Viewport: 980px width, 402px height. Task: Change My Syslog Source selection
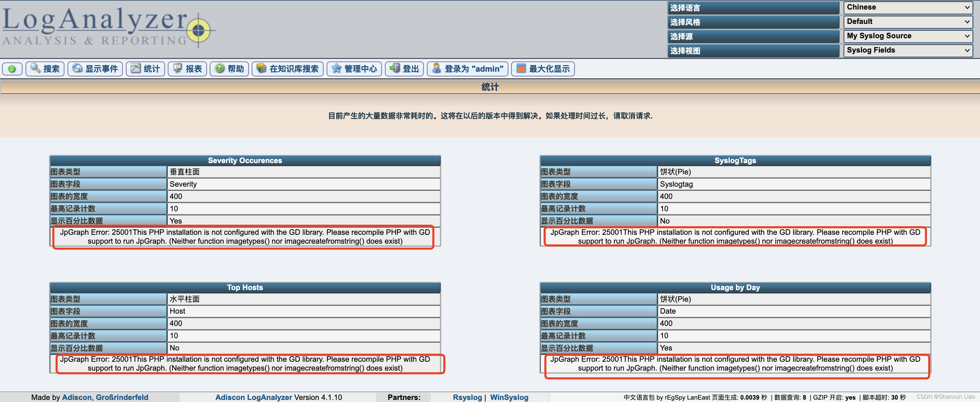click(908, 36)
